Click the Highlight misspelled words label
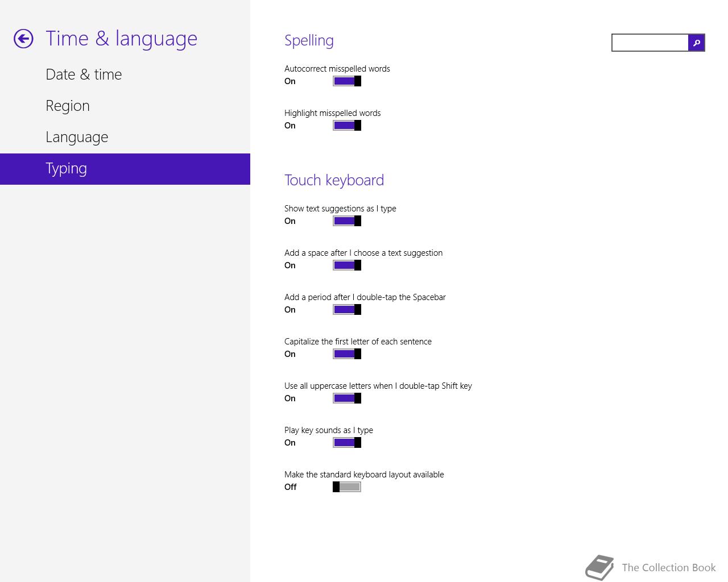This screenshot has width=728, height=582. click(333, 113)
